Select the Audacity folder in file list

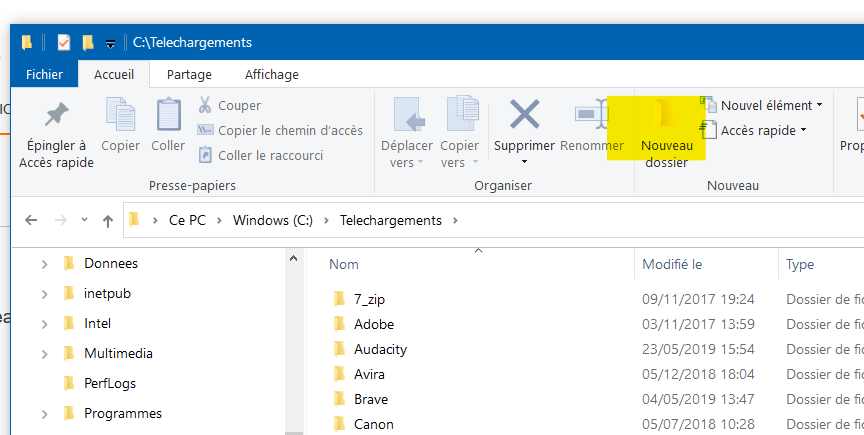click(380, 350)
